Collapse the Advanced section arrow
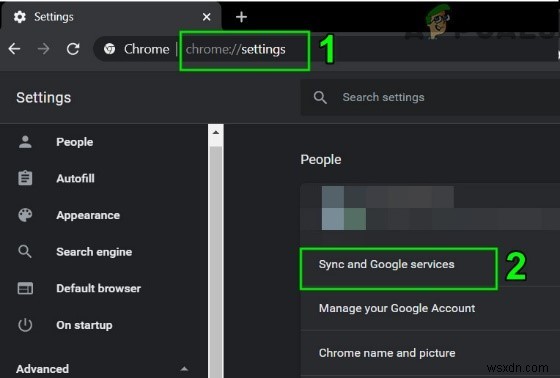 (184, 369)
